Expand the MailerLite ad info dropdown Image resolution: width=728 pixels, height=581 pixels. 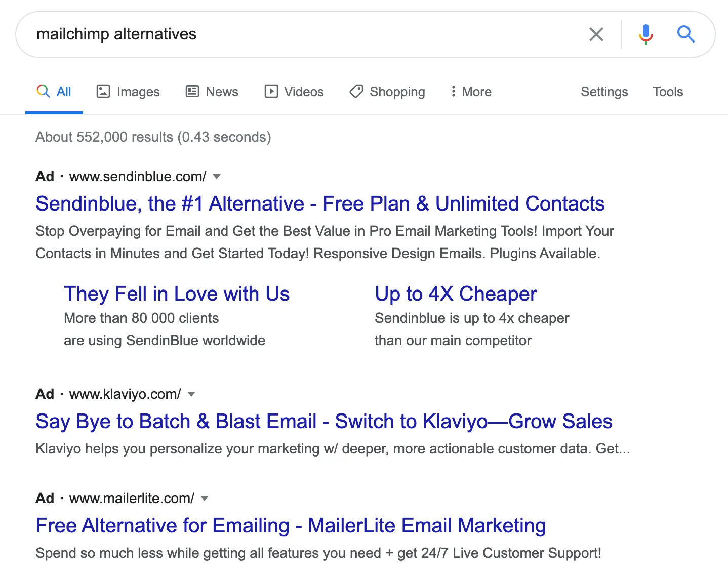pyautogui.click(x=204, y=498)
